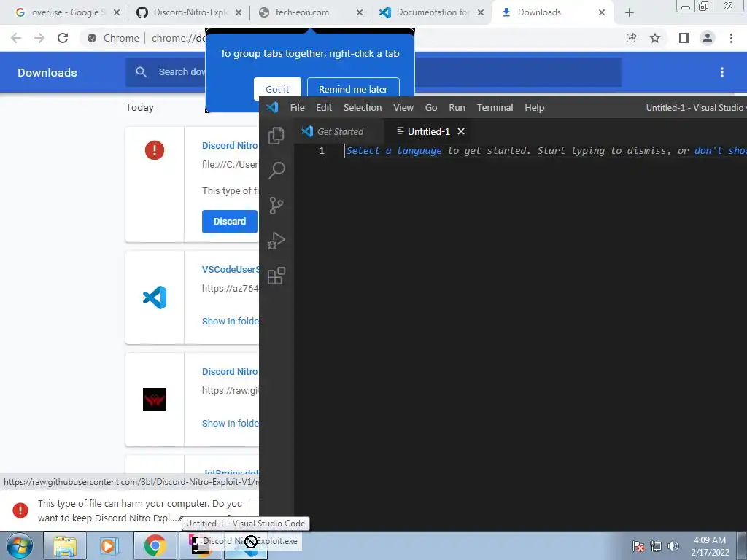Image resolution: width=747 pixels, height=560 pixels.
Task: Click the VS Code icon on download card
Action: coord(155,297)
